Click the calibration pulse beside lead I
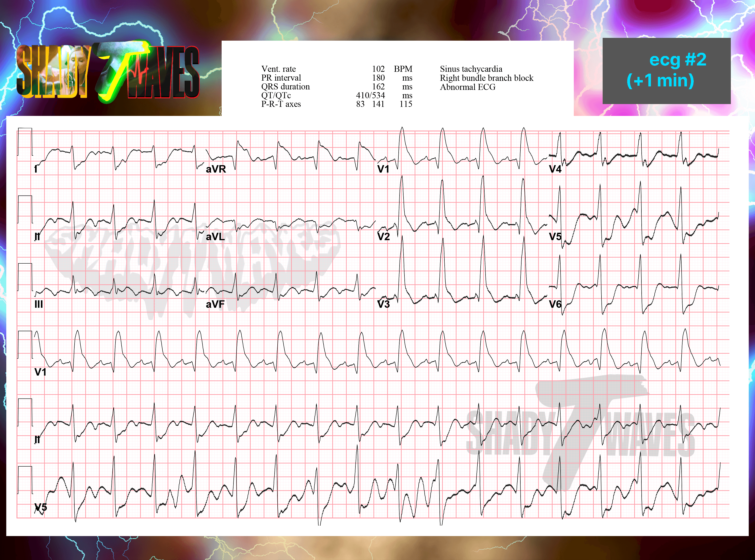 click(25, 142)
